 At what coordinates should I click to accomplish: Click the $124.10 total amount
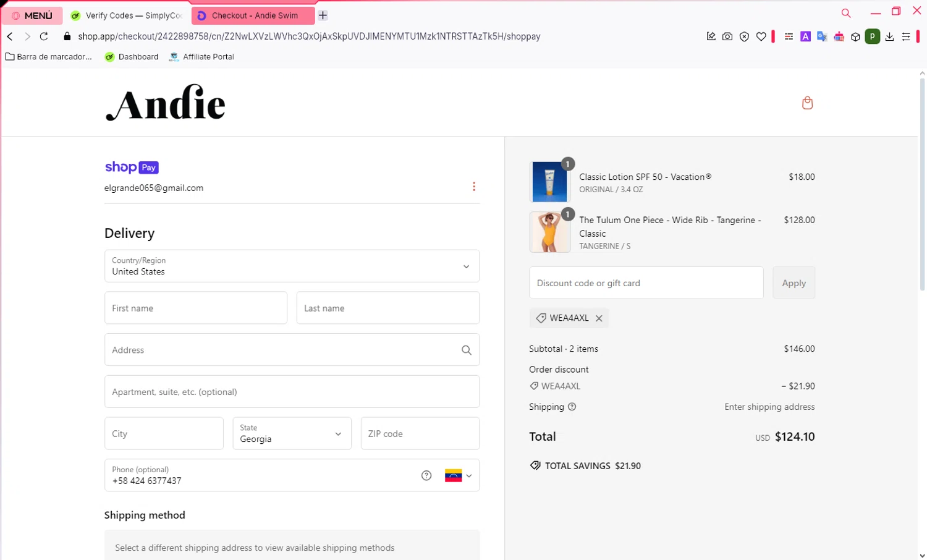[x=795, y=436]
